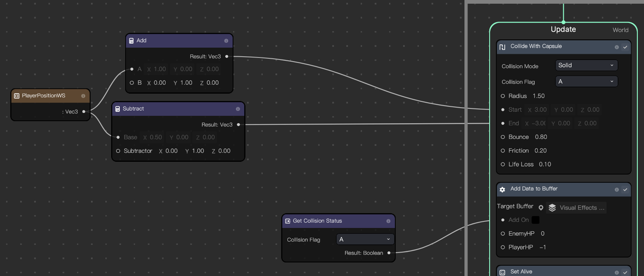Image resolution: width=644 pixels, height=276 pixels.
Task: Click the Subtract node Result: Vec3 output port
Action: tap(238, 125)
